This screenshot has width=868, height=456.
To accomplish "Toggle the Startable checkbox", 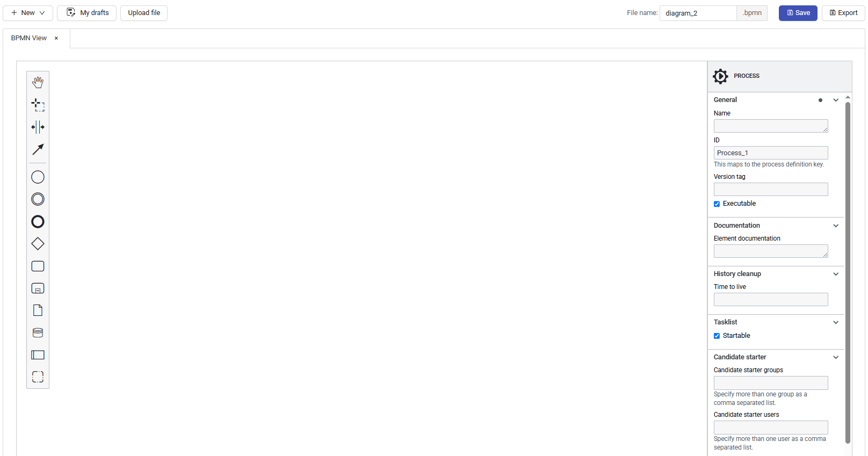I will point(717,336).
